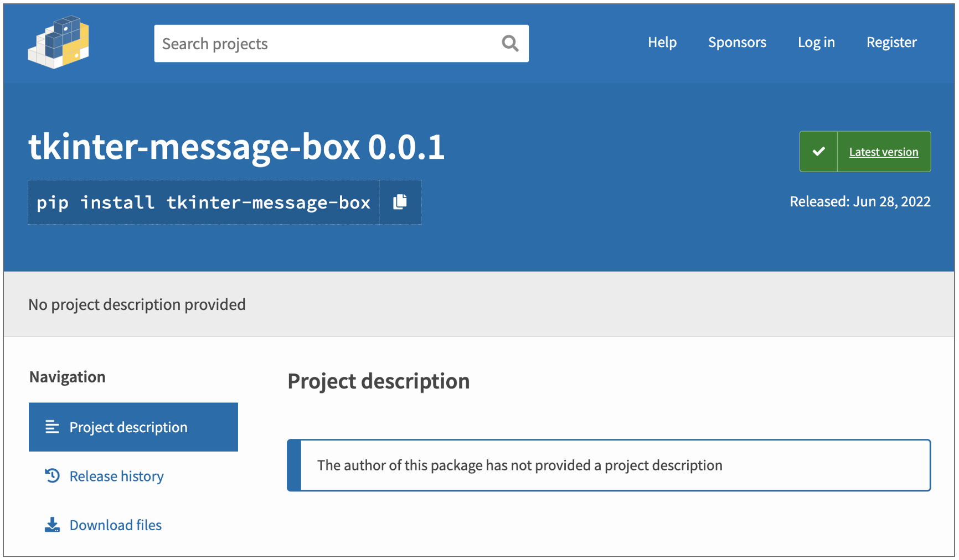Click the Release history clock icon
Screen dimensions: 959x560
53,476
